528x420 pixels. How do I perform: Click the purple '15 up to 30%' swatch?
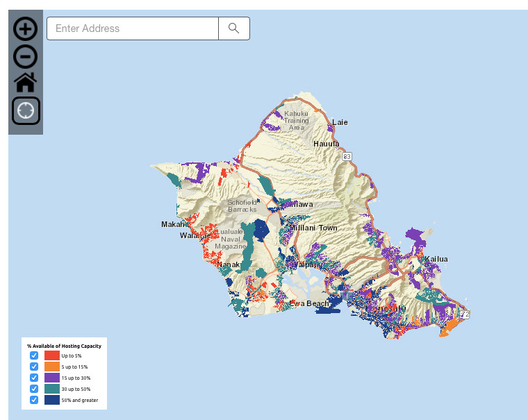[x=51, y=378]
